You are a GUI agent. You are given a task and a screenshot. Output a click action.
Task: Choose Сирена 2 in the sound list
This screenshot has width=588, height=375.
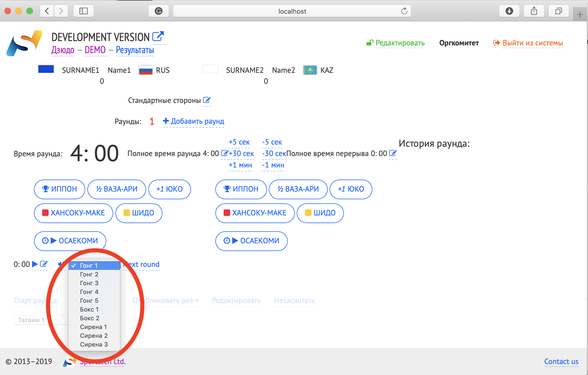pos(94,336)
